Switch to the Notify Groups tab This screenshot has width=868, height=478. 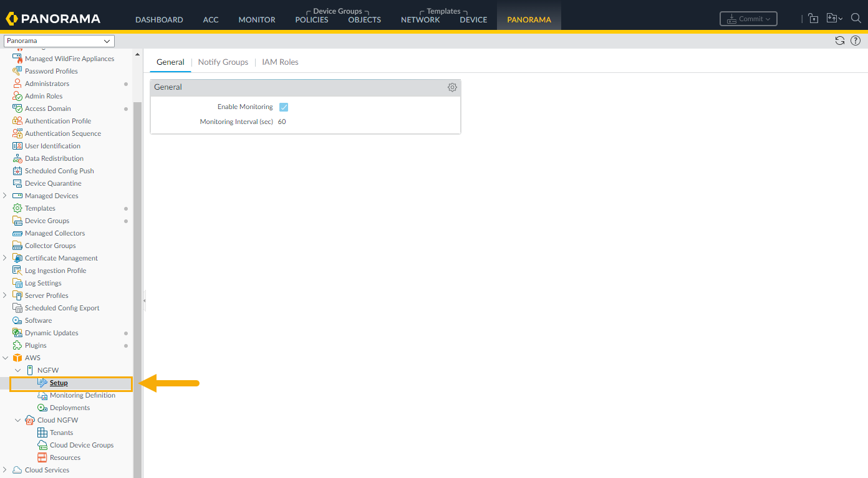click(x=223, y=62)
